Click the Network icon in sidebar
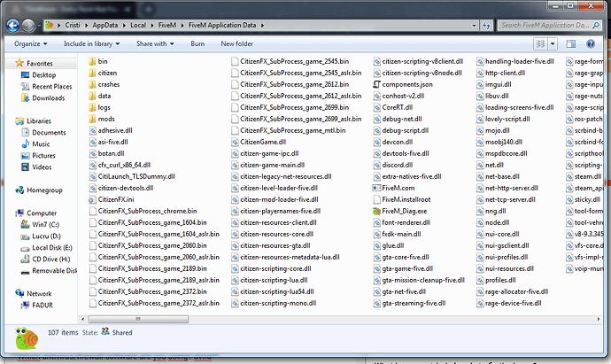This screenshot has width=611, height=364. click(19, 293)
